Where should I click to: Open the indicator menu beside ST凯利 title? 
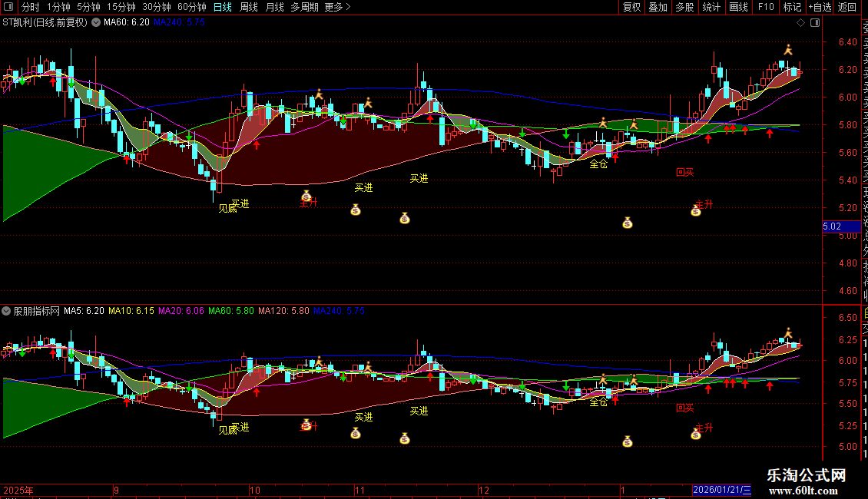coord(96,23)
